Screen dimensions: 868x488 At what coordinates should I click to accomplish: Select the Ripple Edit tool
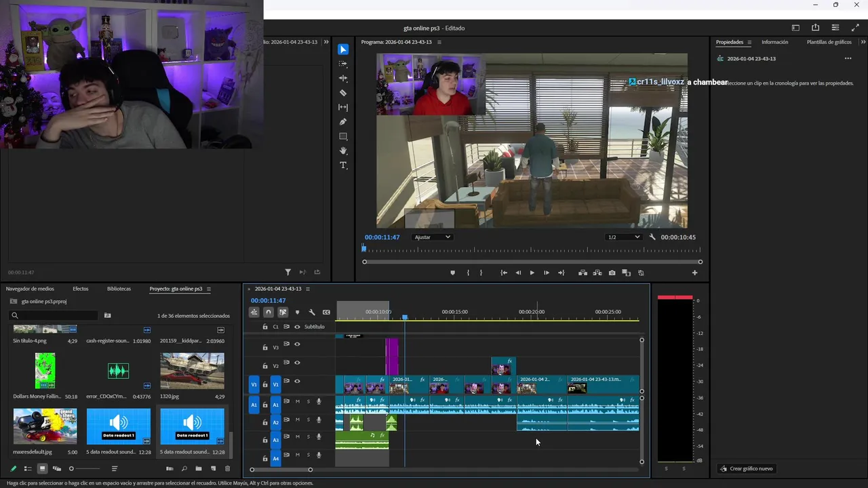pos(343,79)
